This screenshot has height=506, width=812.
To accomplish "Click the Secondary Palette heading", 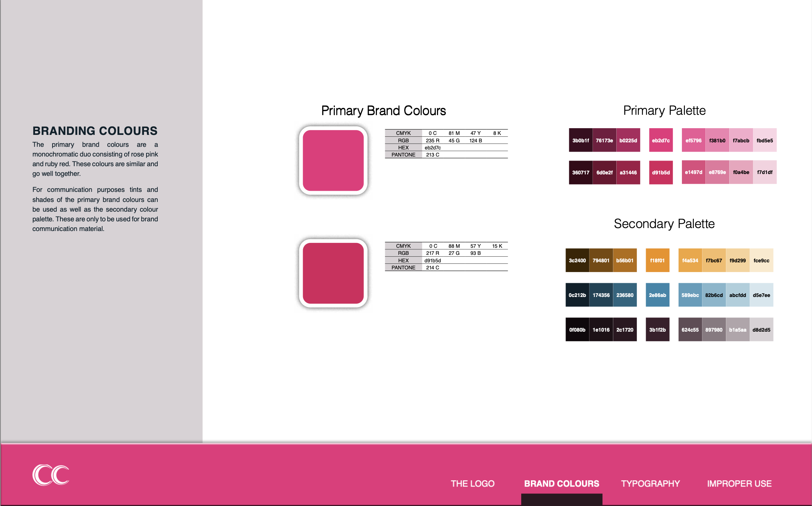I will (x=664, y=224).
